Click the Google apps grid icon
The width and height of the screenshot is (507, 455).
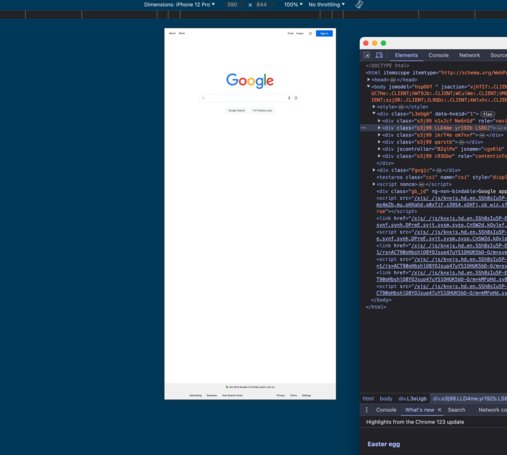310,33
